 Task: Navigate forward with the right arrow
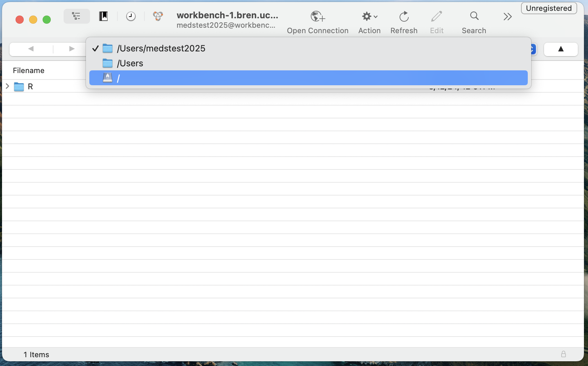point(72,49)
